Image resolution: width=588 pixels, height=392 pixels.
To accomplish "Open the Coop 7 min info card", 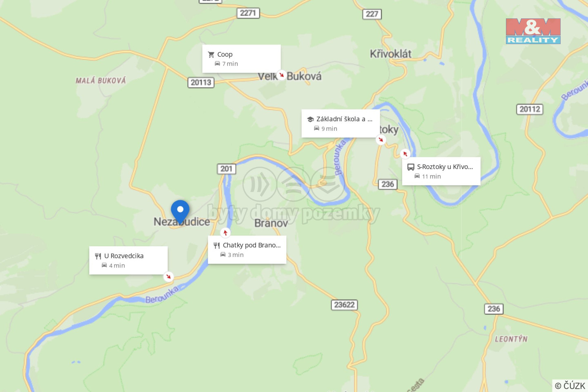I will [241, 59].
